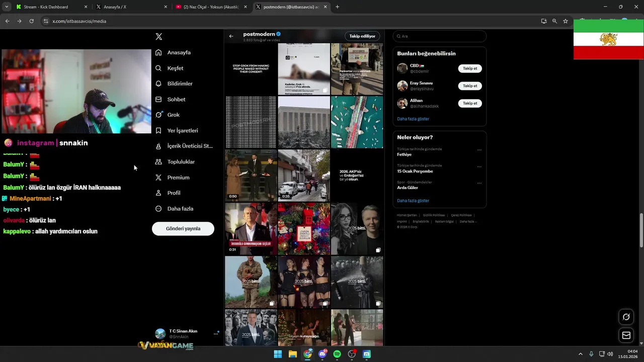Open Grok in the sidebar

168,115
